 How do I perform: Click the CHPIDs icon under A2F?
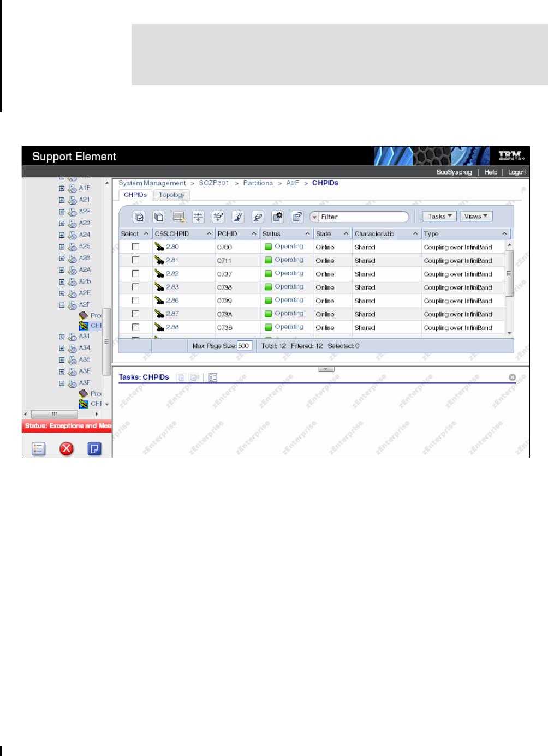(84, 326)
